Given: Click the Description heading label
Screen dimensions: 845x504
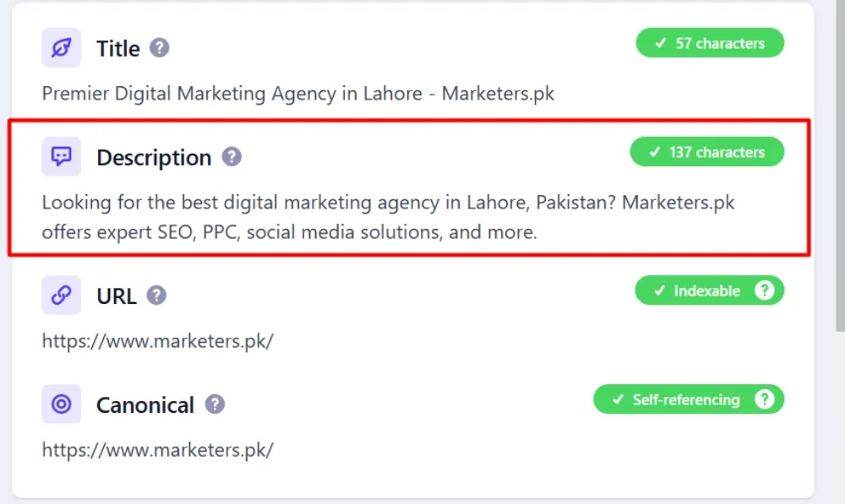Looking at the screenshot, I should [x=154, y=157].
